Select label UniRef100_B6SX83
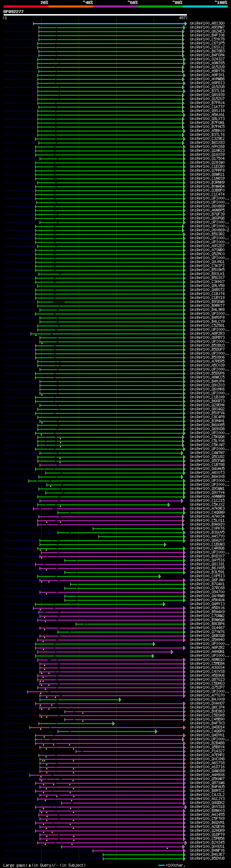231x868 pixels. (x=207, y=143)
